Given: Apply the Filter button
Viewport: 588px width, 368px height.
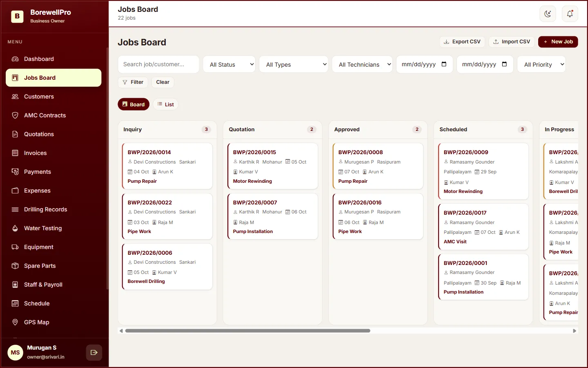Looking at the screenshot, I should pyautogui.click(x=133, y=82).
